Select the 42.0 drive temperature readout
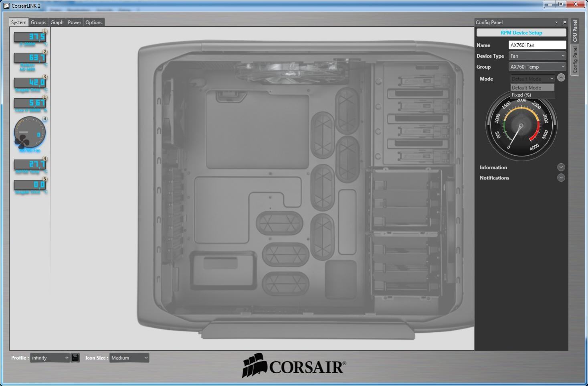 point(30,83)
